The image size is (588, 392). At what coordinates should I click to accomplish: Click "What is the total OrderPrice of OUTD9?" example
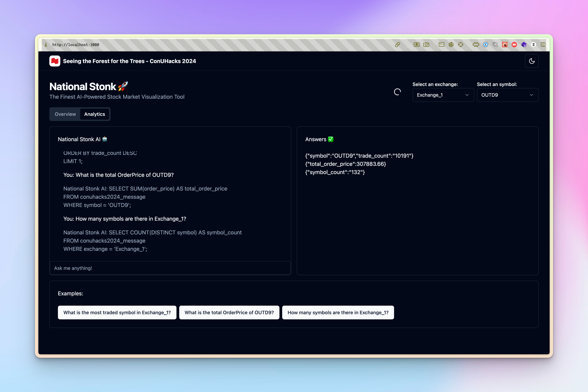[x=229, y=313]
